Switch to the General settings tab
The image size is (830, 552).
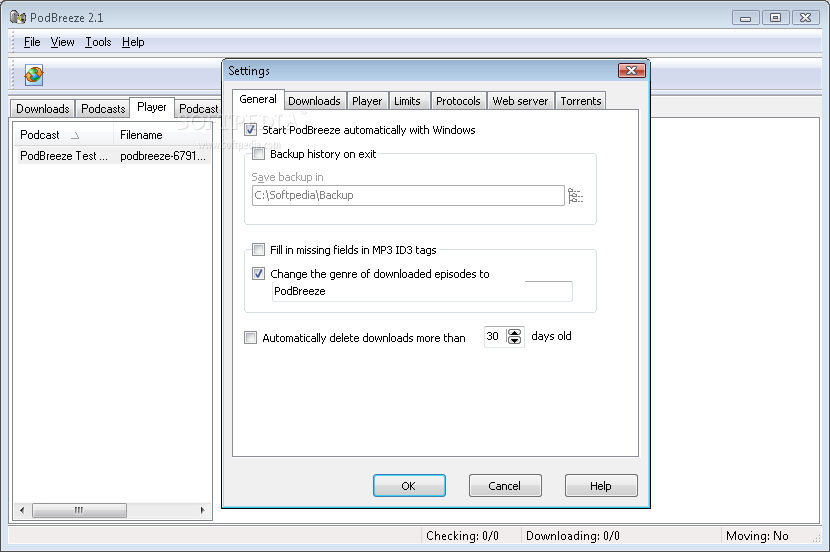click(258, 99)
